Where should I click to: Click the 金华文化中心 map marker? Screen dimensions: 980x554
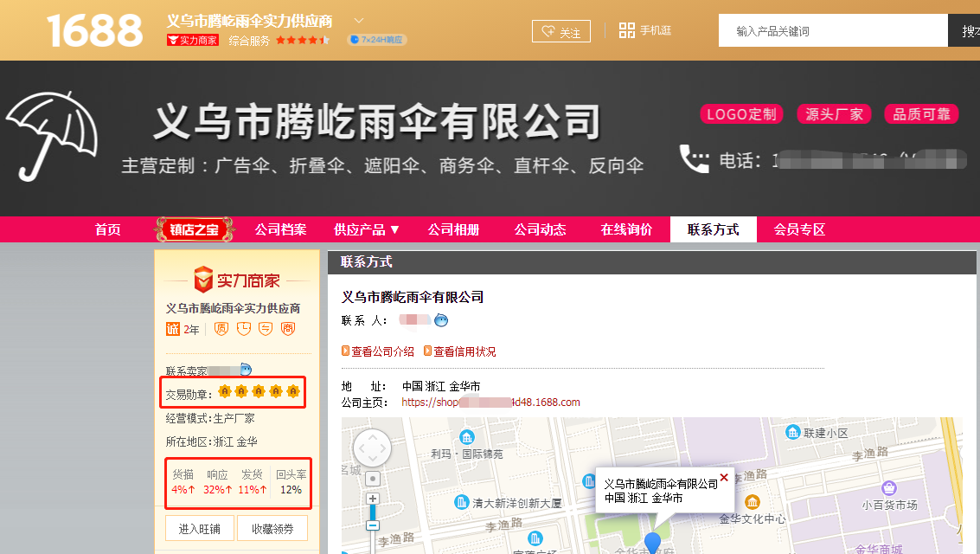point(753,501)
